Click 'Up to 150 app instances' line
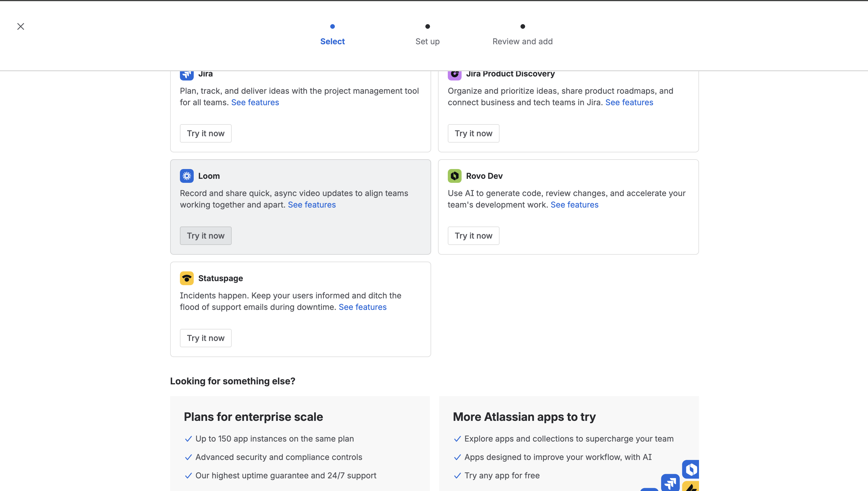The image size is (868, 491). pyautogui.click(x=274, y=439)
